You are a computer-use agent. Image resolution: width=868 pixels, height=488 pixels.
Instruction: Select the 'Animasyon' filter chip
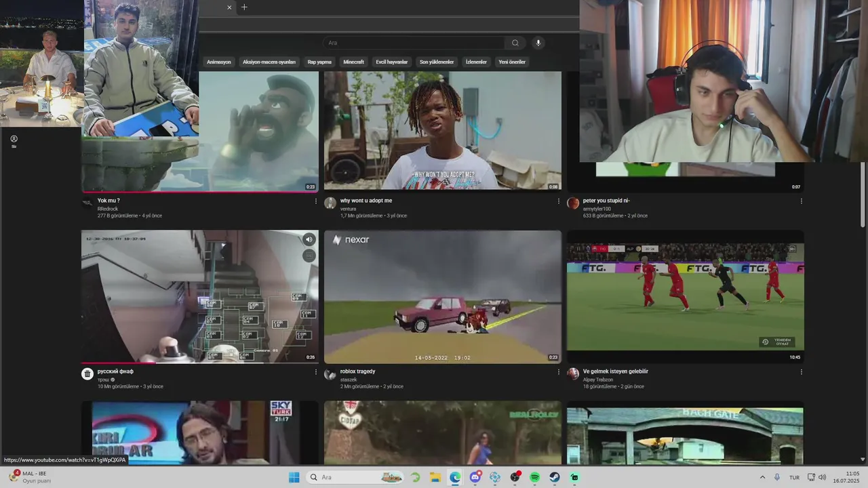click(219, 62)
